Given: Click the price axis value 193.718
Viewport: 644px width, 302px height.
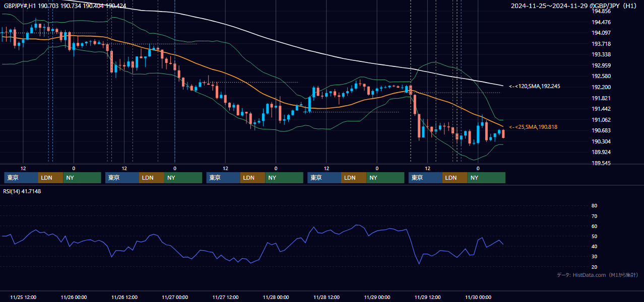Looking at the screenshot, I should coord(601,44).
